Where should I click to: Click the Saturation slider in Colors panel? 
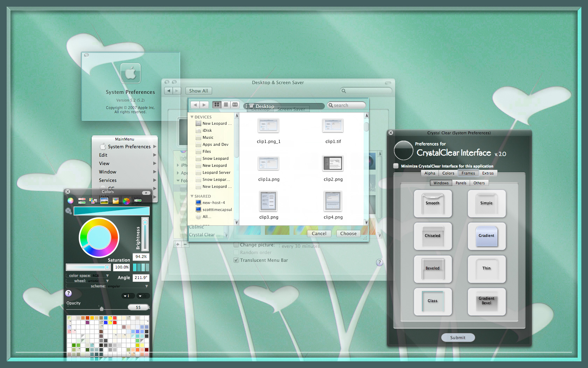pos(89,267)
